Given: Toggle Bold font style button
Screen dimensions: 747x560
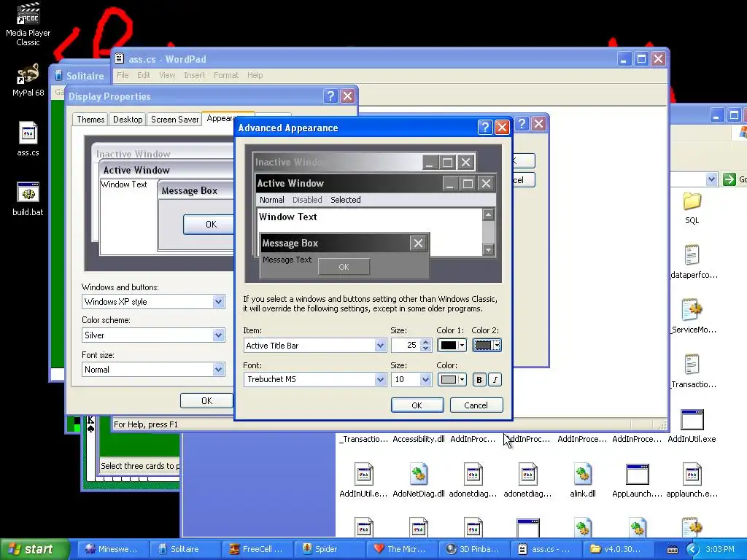Looking at the screenshot, I should pyautogui.click(x=479, y=379).
